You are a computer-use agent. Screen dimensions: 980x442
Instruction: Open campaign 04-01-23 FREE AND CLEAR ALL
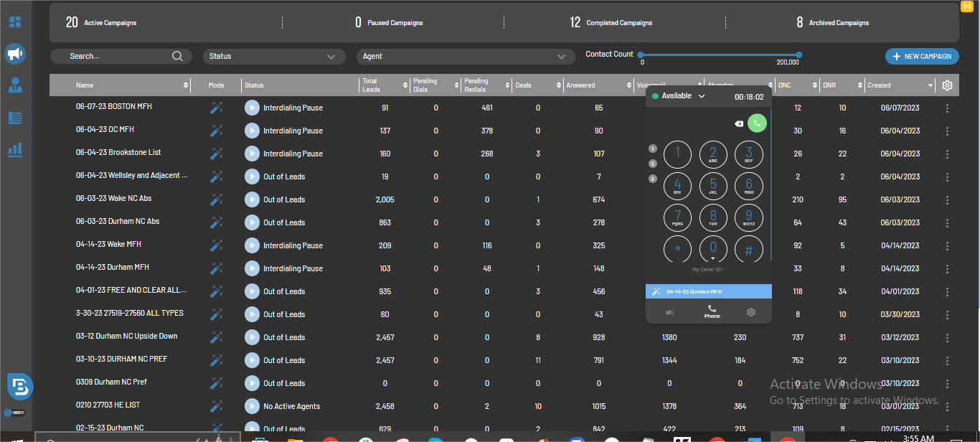131,290
